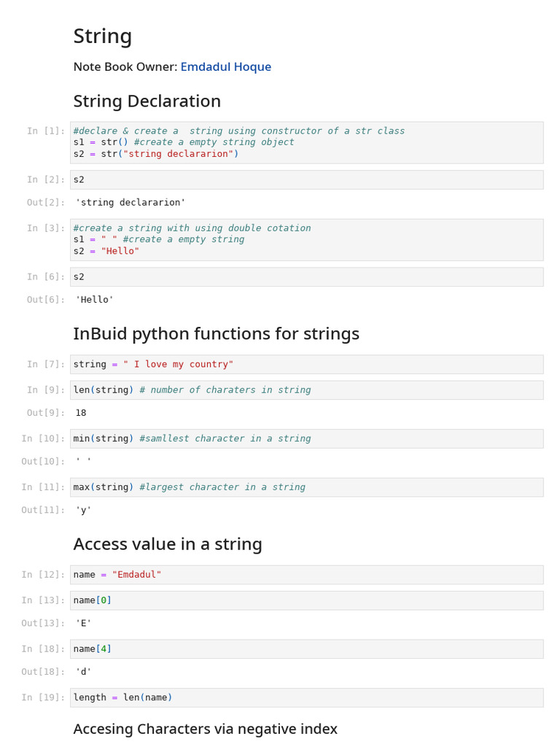Select the len(string) code cell
Viewport: 560px width, 747px height.
[x=306, y=390]
